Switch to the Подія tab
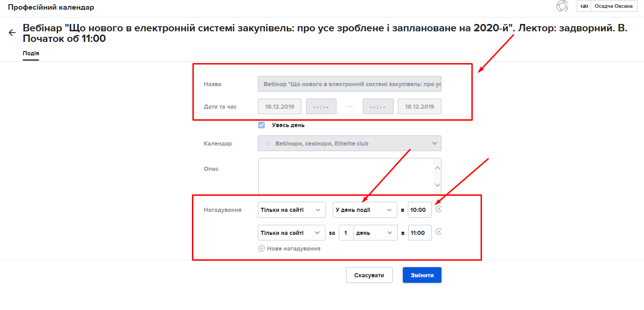 click(x=31, y=53)
